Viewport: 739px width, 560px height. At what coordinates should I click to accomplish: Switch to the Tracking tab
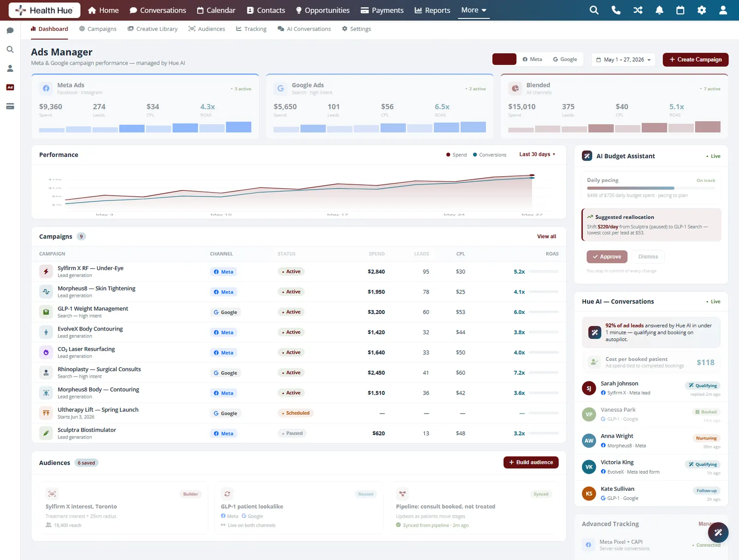[x=251, y=29]
